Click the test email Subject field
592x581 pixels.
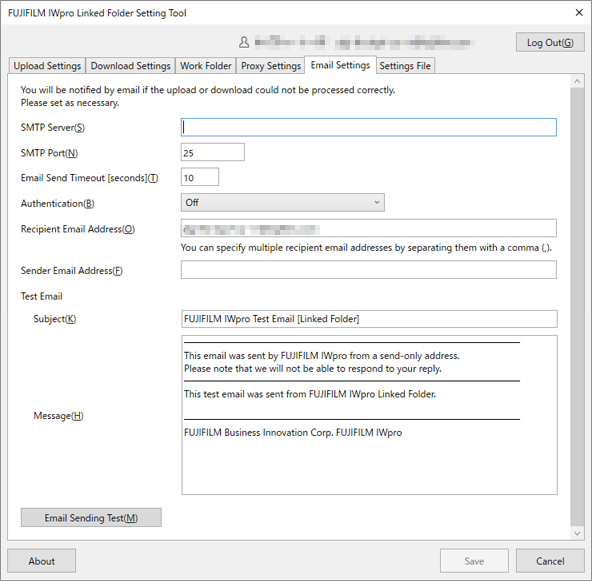369,319
